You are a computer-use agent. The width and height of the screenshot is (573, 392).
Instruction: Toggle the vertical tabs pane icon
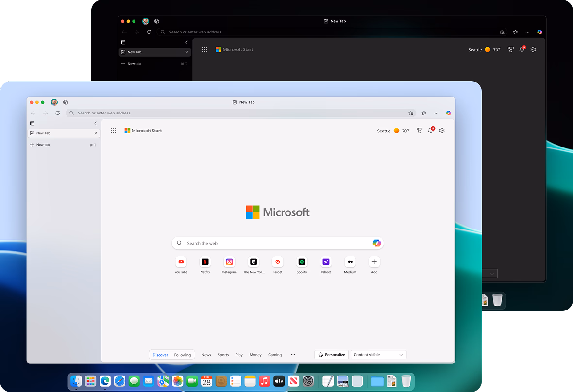point(32,123)
